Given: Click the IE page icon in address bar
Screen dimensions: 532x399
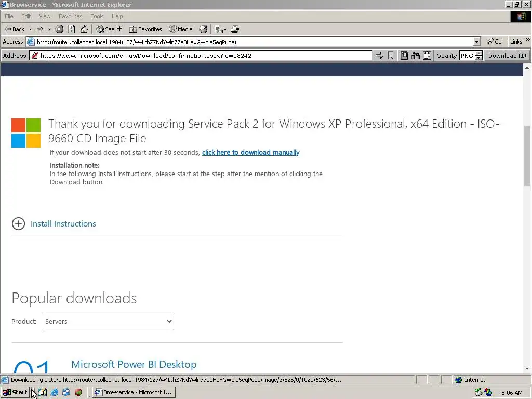Looking at the screenshot, I should coord(31,42).
